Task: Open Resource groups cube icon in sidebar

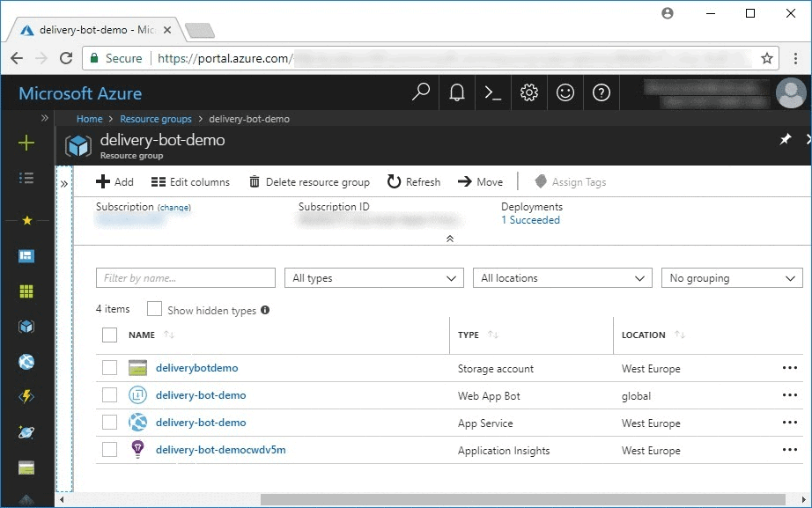Action: coord(26,327)
